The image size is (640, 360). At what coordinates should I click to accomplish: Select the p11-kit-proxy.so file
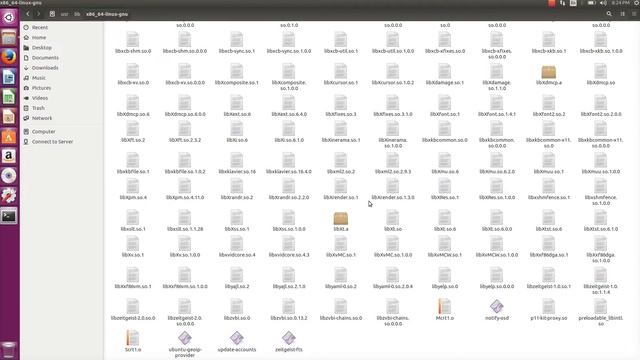pyautogui.click(x=549, y=310)
